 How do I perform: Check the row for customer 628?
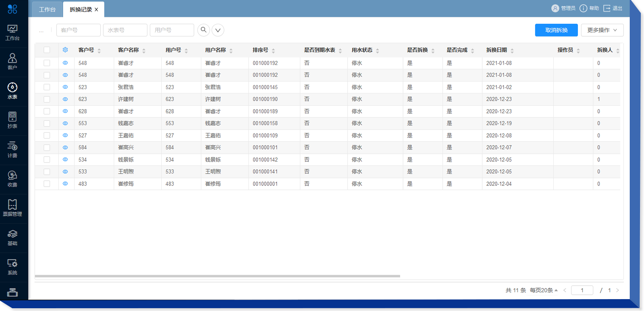[47, 111]
